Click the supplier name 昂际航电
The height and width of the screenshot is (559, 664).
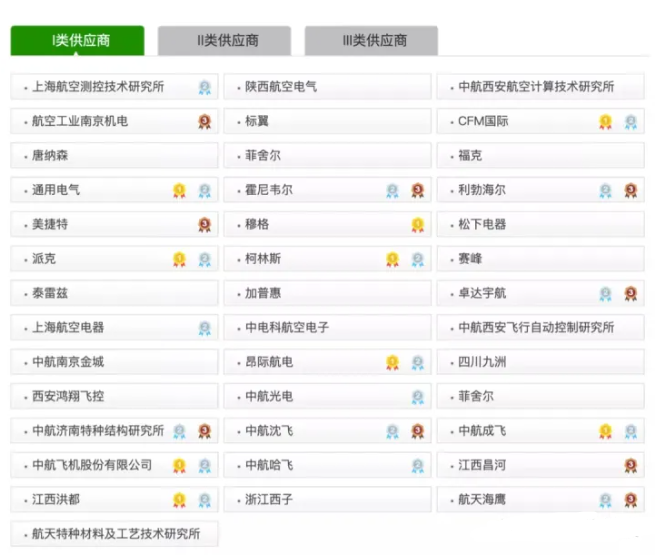click(269, 362)
